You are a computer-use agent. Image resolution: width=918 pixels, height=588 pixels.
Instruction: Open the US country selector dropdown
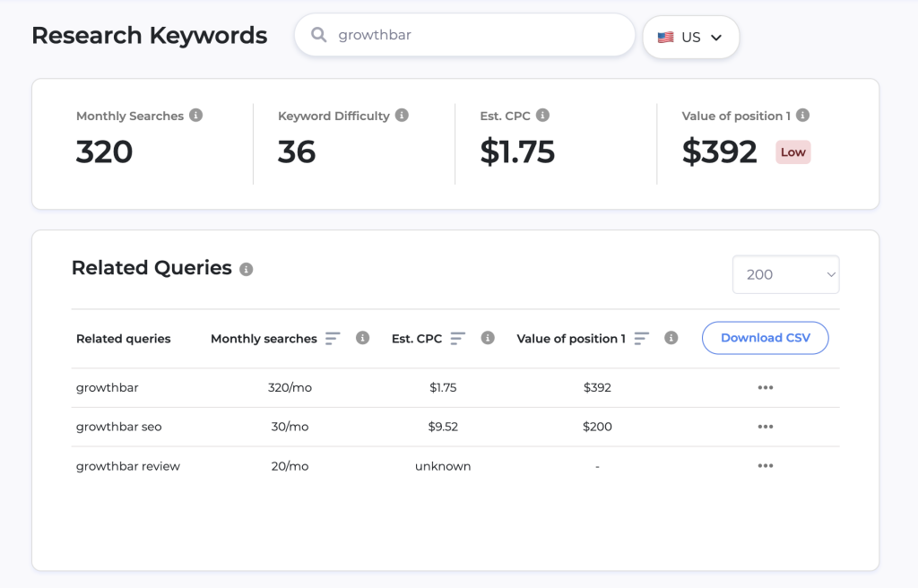click(691, 38)
